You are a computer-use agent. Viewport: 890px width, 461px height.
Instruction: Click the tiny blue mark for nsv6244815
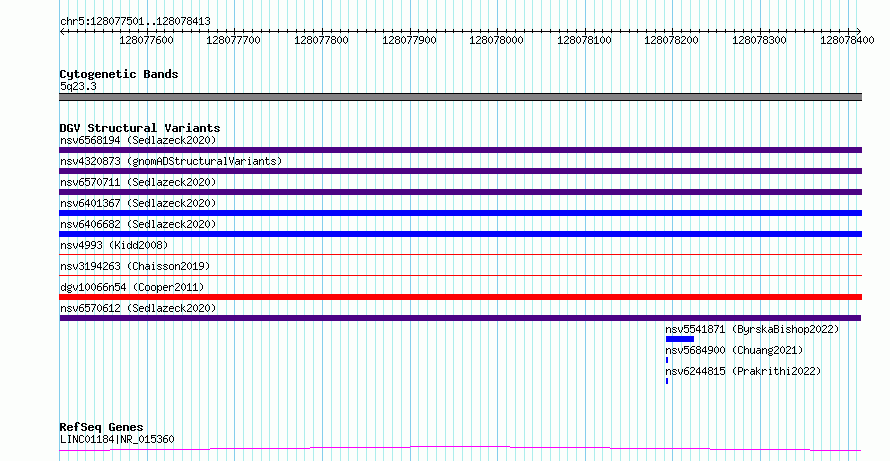coord(667,381)
